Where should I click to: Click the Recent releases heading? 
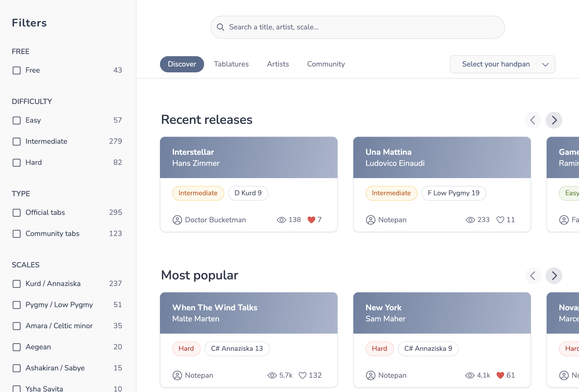(x=207, y=120)
